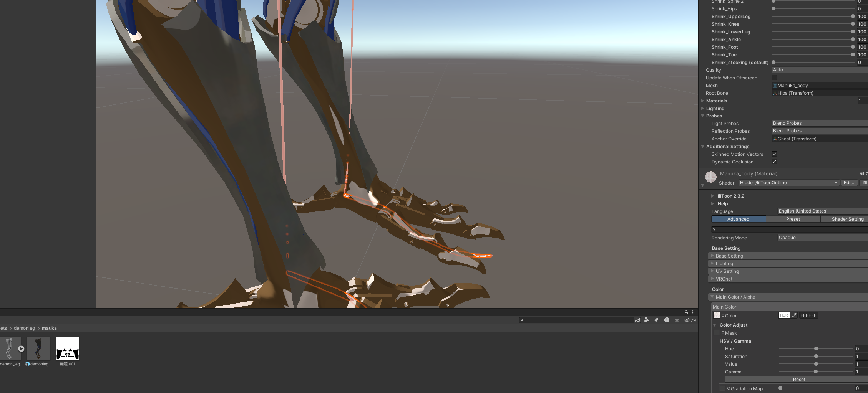Open the Shader dropdown showing Hidden/lilToonOutline
Image resolution: width=868 pixels, height=393 pixels.
pos(789,183)
